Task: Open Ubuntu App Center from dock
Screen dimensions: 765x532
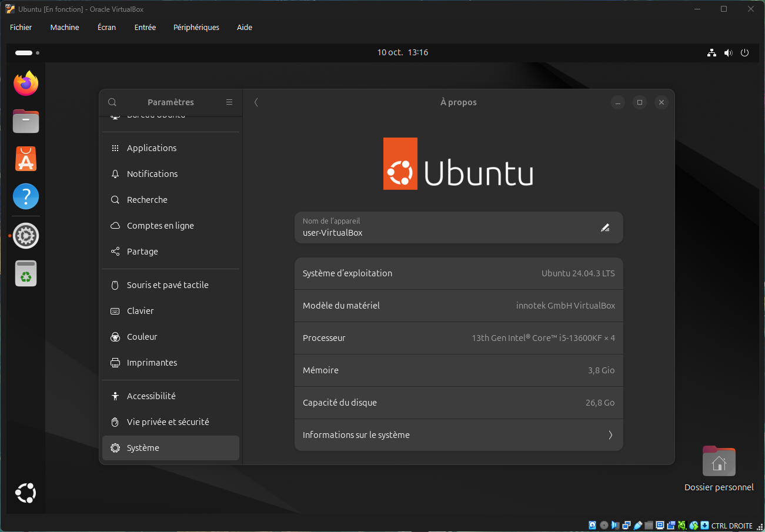Action: (x=26, y=159)
